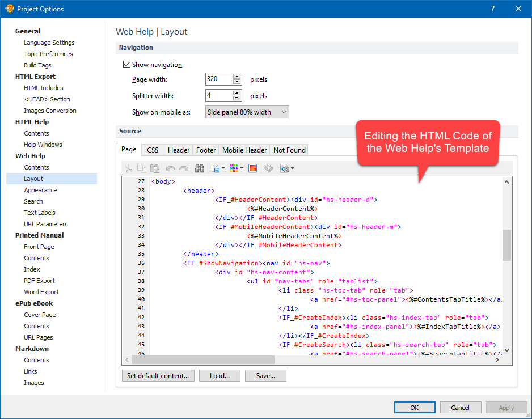Viewport: 532px width, 419px height.
Task: Click the colored grid palette icon
Action: [x=234, y=168]
